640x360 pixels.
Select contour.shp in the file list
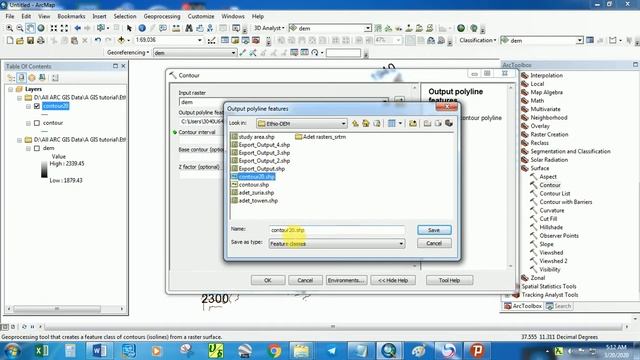[x=250, y=185]
